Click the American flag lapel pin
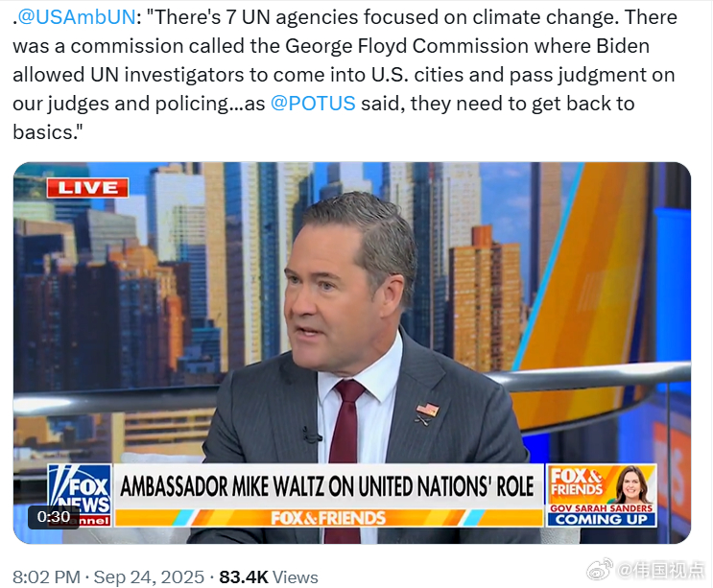 pyautogui.click(x=427, y=411)
